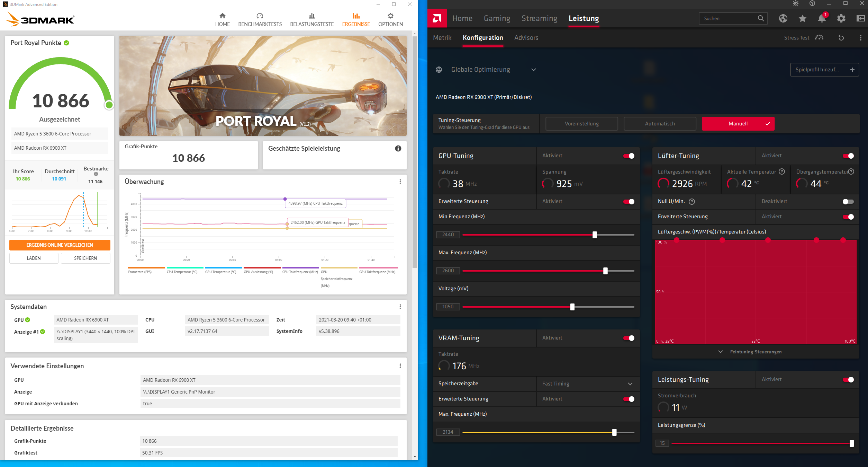
Task: Click ERGEBNIS ONLINE VERGLEICHEN button
Action: pos(60,245)
